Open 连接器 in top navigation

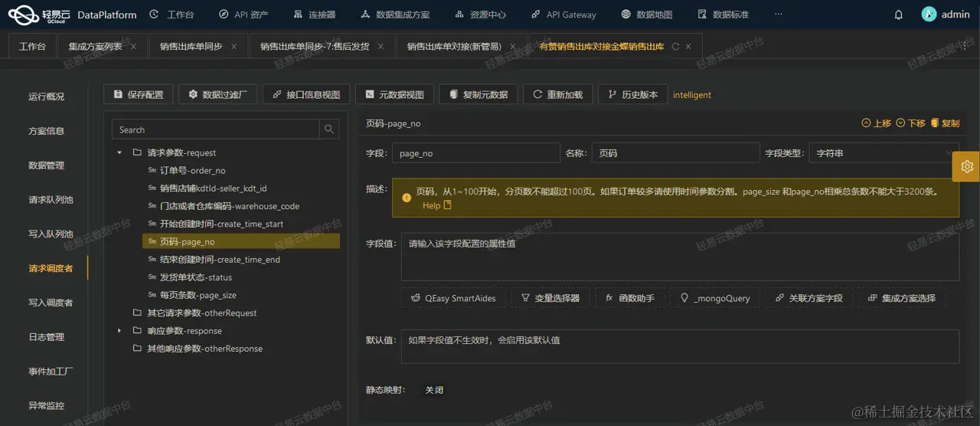[x=314, y=15]
